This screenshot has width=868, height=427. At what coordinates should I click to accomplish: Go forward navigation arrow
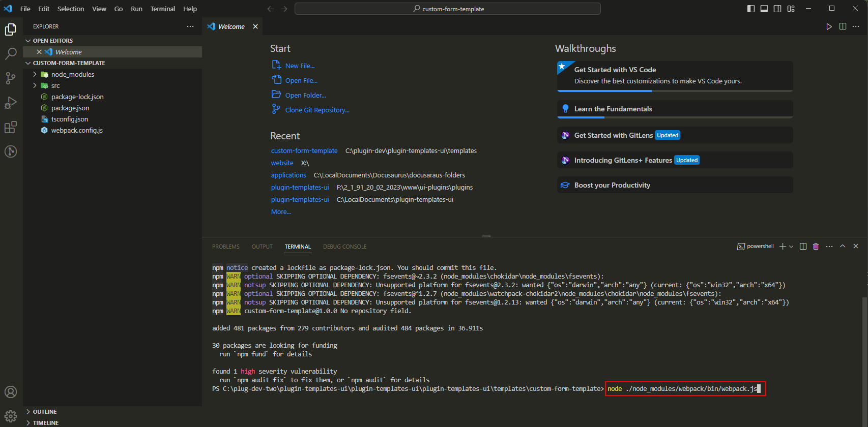pos(284,9)
